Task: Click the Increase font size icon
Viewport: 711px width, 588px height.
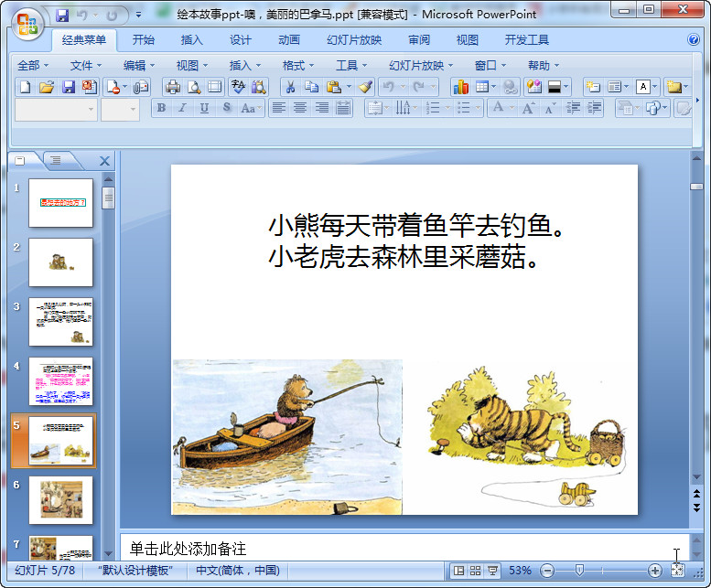Action: 528,108
